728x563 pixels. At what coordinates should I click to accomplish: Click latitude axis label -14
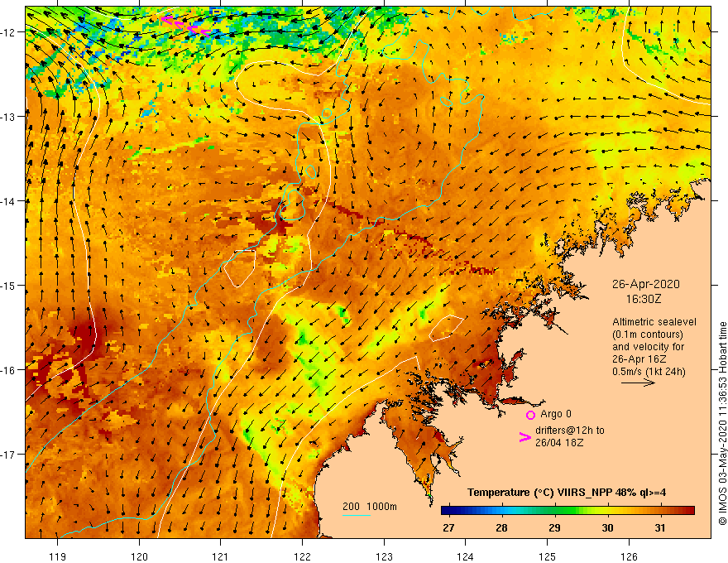click(8, 201)
